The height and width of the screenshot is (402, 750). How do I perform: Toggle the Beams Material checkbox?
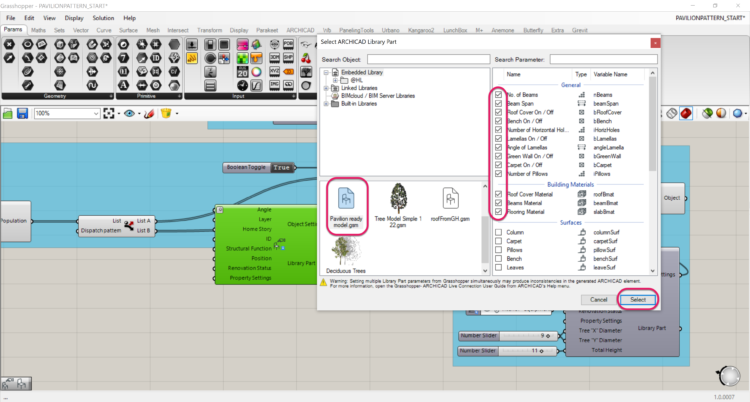coord(499,203)
